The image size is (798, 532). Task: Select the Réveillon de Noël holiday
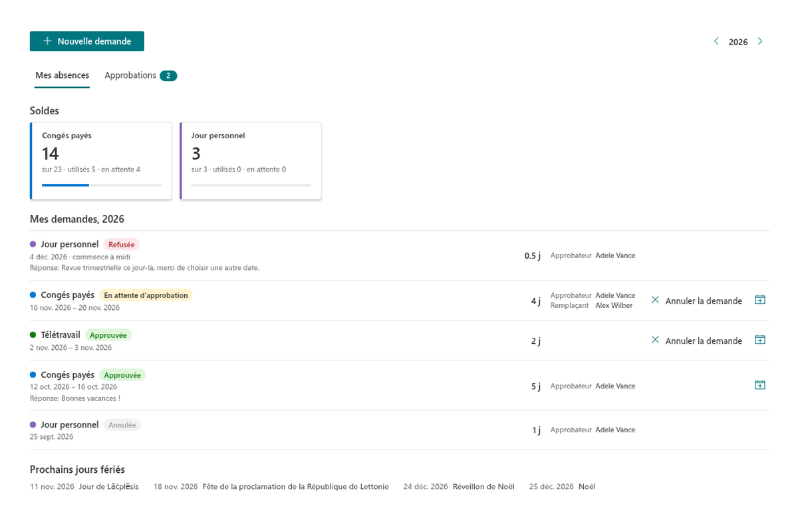pos(483,487)
